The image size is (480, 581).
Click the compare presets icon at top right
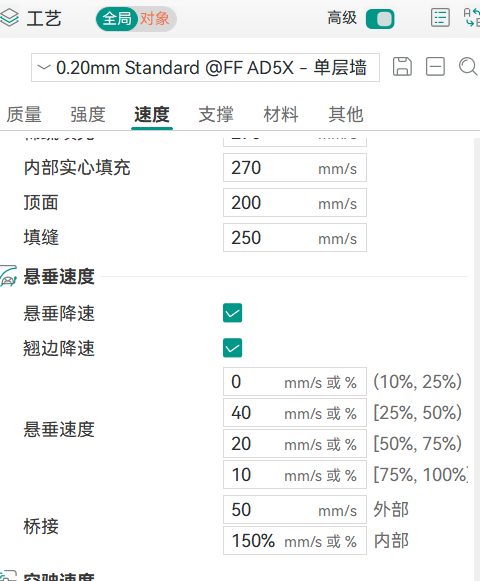pos(472,18)
